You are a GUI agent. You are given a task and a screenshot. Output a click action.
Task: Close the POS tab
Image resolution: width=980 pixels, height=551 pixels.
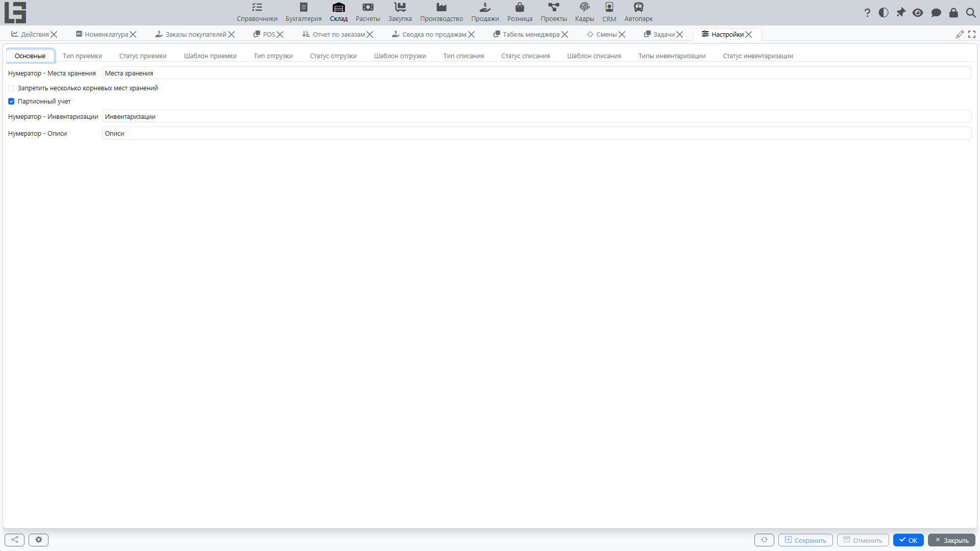280,34
